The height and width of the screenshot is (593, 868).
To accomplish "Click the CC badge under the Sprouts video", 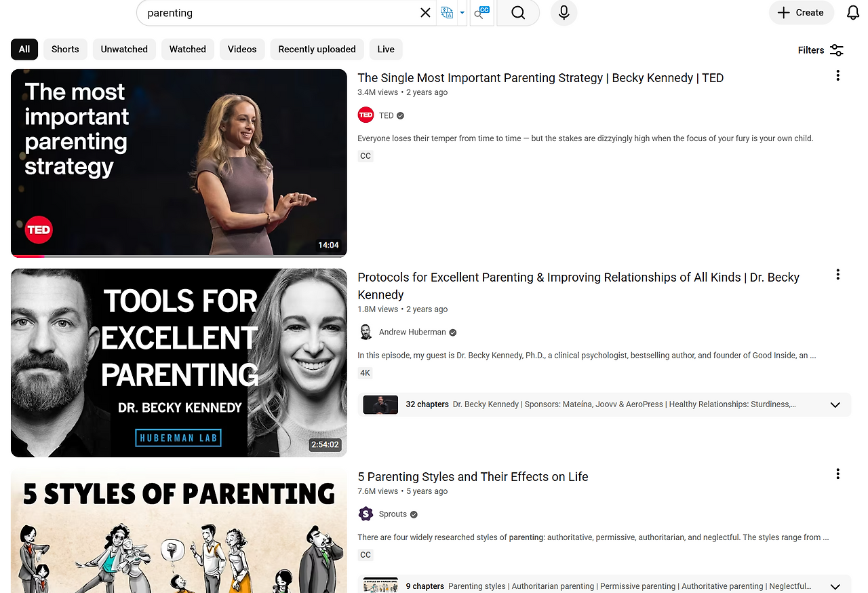I will pos(366,555).
